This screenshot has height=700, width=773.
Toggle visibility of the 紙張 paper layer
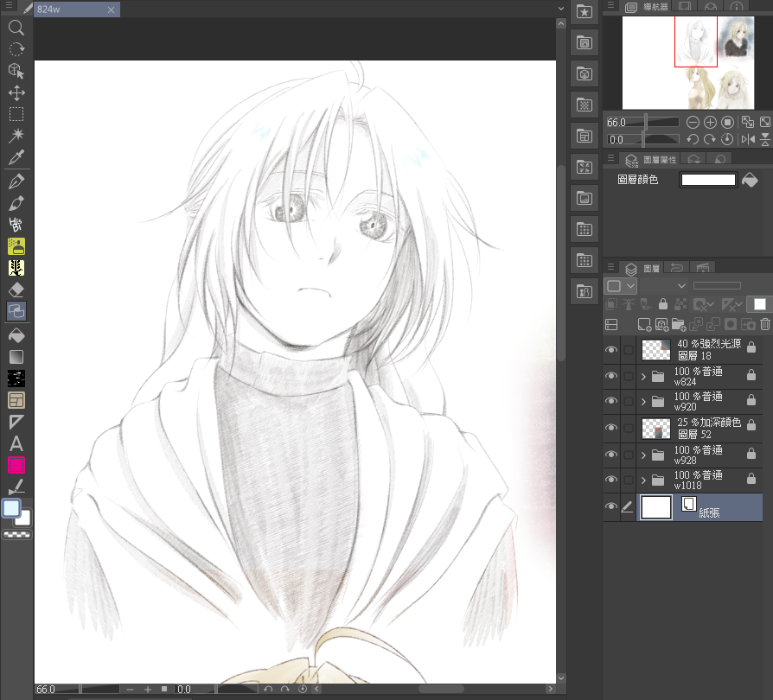coord(611,506)
